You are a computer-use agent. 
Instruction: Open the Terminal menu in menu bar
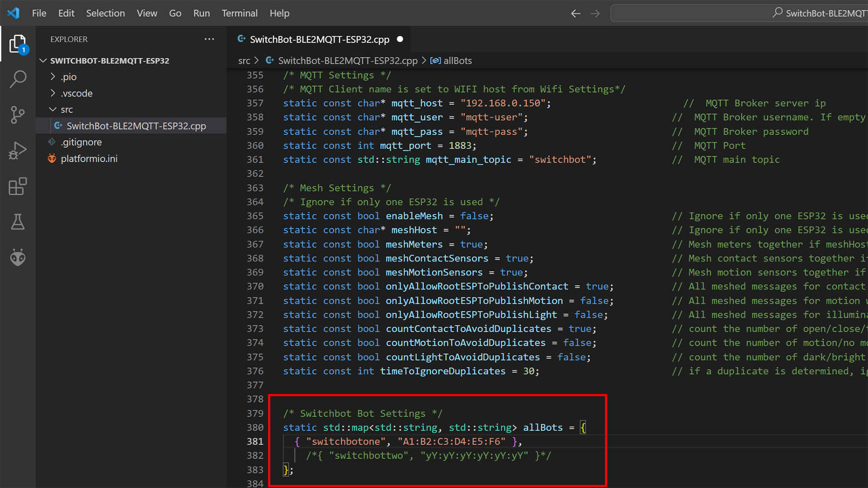pos(239,13)
